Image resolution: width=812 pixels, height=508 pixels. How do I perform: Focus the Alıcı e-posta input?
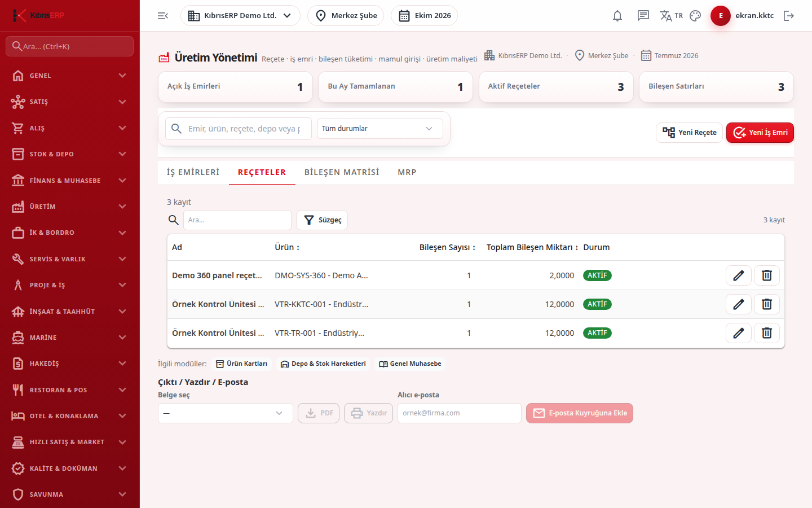[x=460, y=413]
